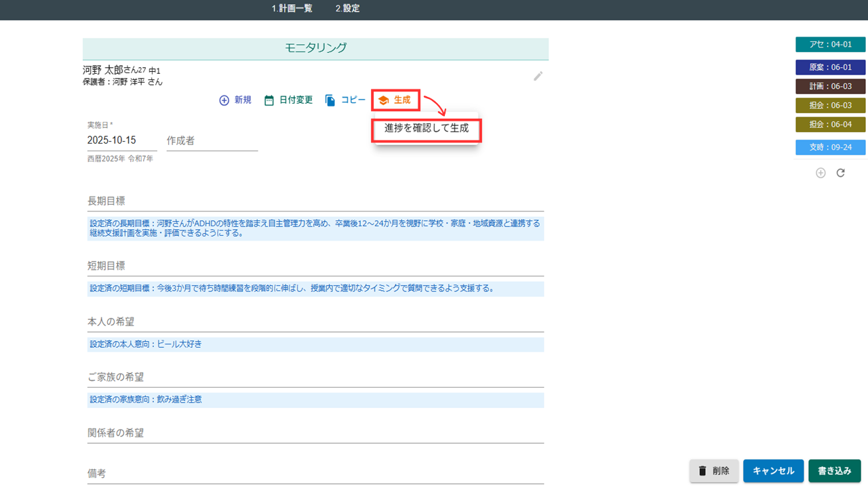868x488 pixels.
Task: Click the 実施日 date field
Action: (121, 140)
